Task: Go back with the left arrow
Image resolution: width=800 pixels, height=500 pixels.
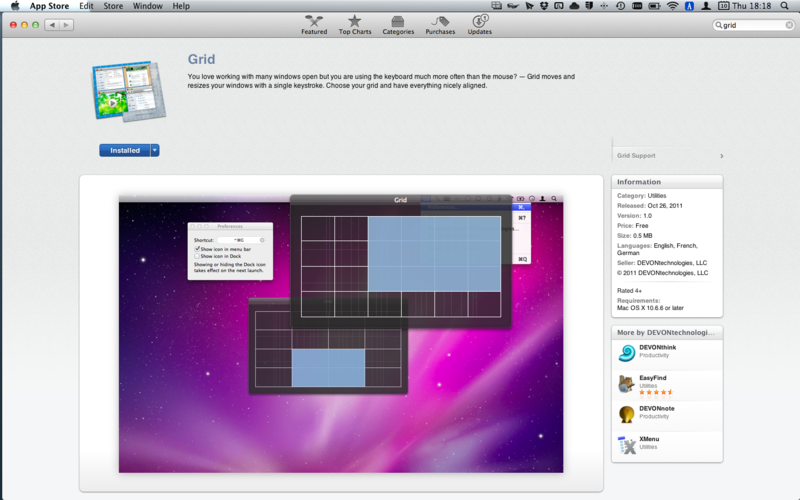Action: click(x=52, y=25)
